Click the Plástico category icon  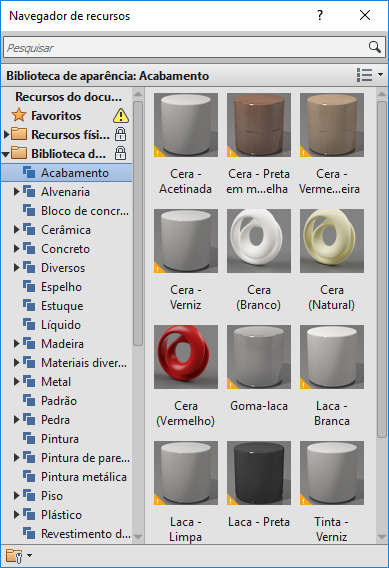coord(29,514)
